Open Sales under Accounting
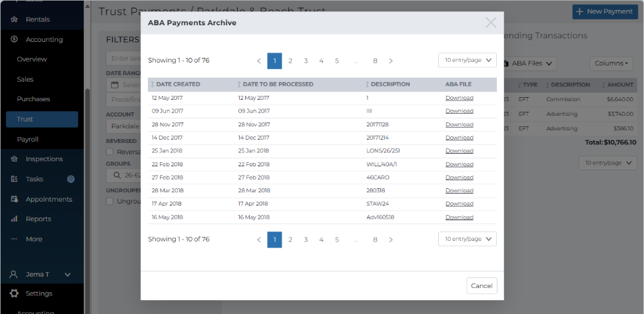Screen dimensions: 644x314 point(25,79)
